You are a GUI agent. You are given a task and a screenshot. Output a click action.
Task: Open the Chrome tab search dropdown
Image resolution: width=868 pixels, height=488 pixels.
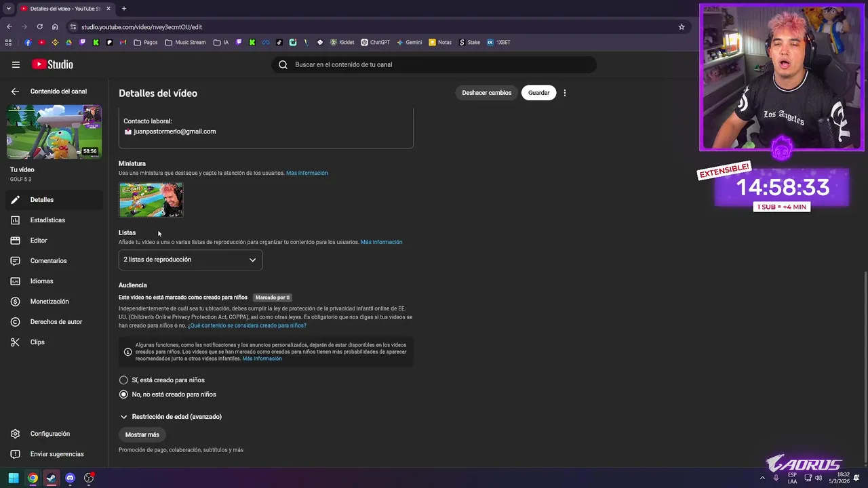tap(8, 9)
